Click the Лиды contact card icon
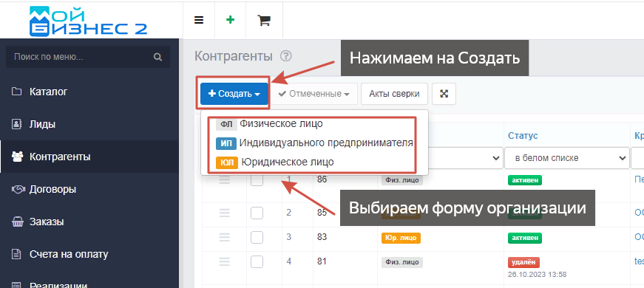644x288 pixels. 16,124
